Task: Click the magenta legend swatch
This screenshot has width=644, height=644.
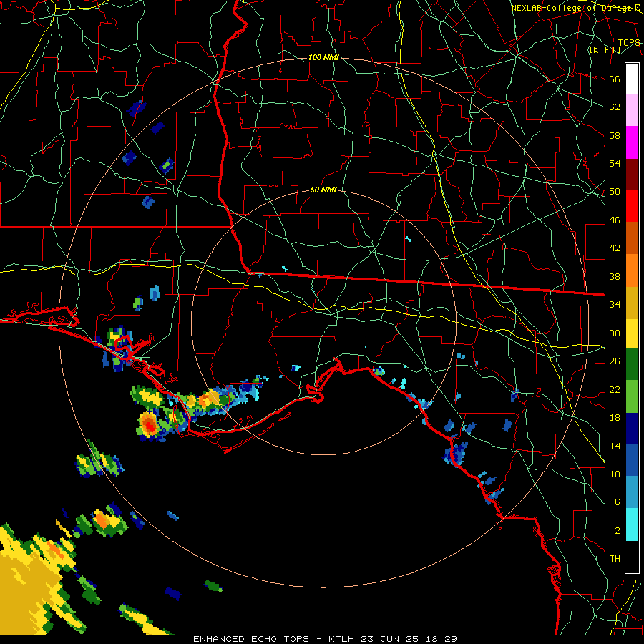Action: pyautogui.click(x=632, y=142)
